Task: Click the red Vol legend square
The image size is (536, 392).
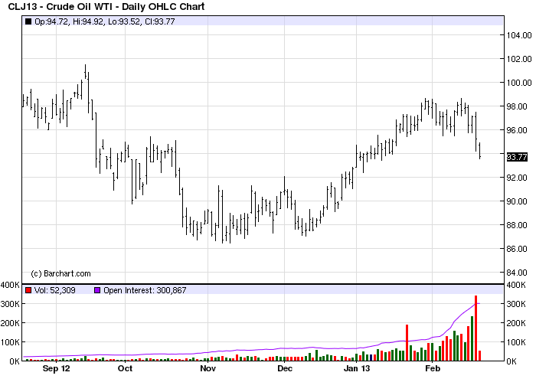Action: [x=28, y=290]
